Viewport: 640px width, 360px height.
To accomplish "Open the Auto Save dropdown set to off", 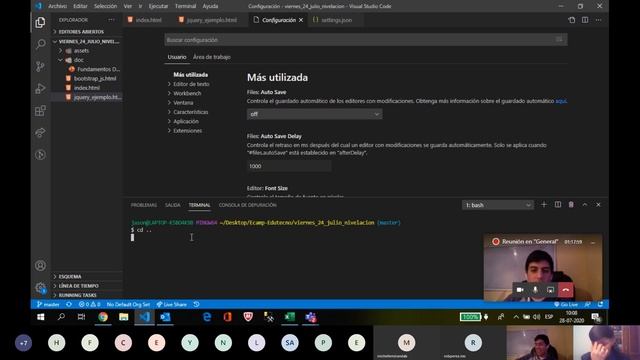I will 314,114.
